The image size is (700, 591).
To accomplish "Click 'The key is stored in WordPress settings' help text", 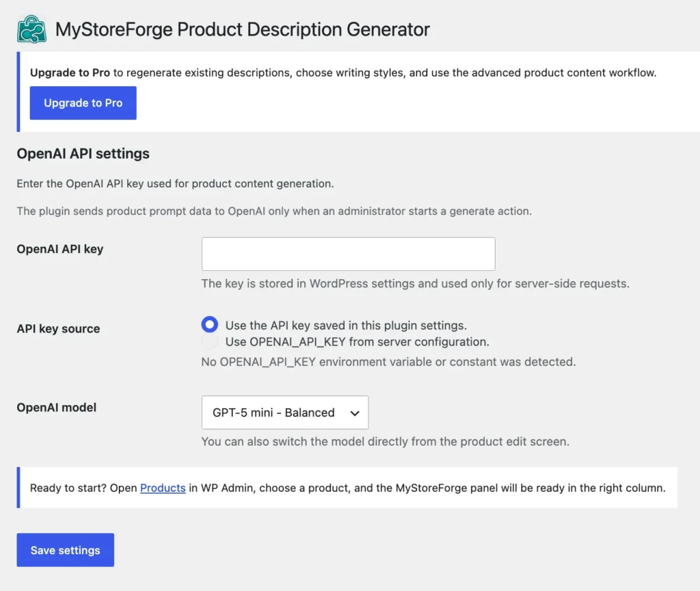I will click(415, 284).
